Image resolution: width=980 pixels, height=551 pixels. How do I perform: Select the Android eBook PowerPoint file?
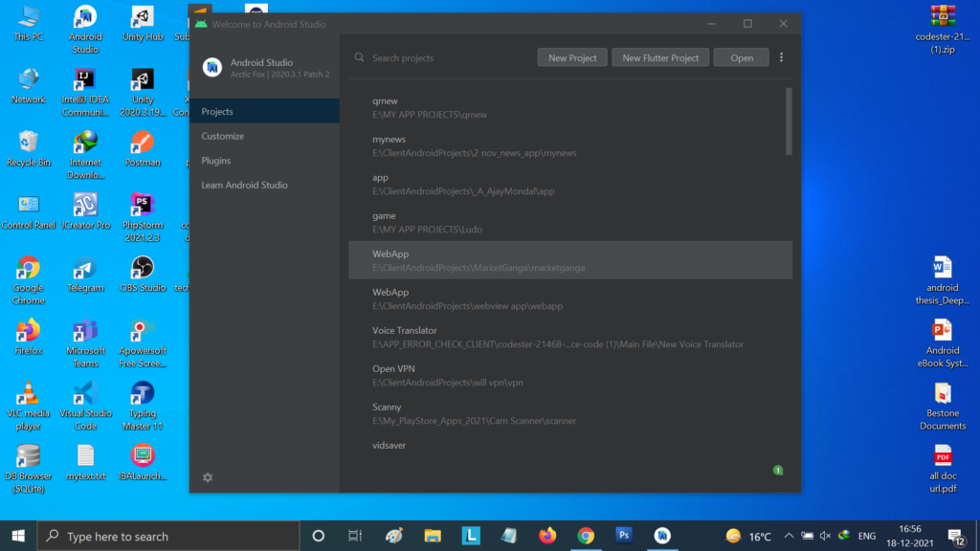pyautogui.click(x=943, y=343)
